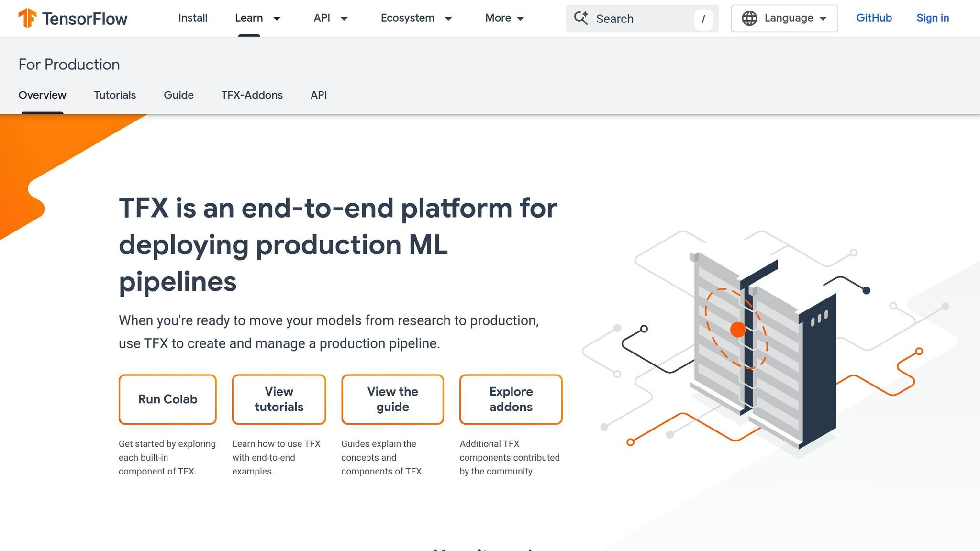This screenshot has width=980, height=551.
Task: Open the Guide tab under For Production
Action: [x=178, y=95]
